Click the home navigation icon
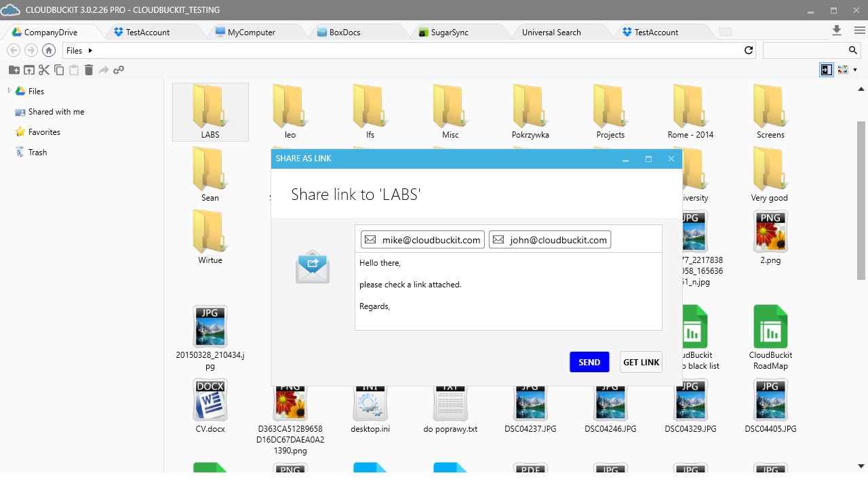This screenshot has width=868, height=488. tap(48, 50)
